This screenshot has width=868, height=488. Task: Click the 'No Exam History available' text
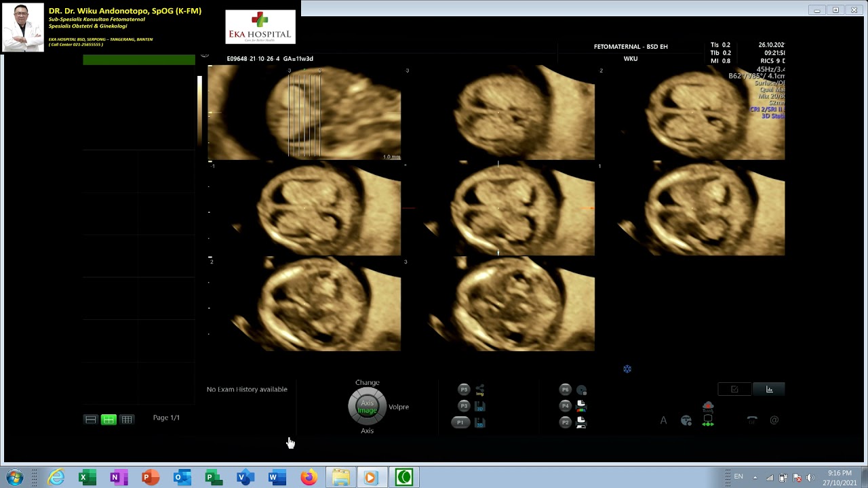click(247, 389)
